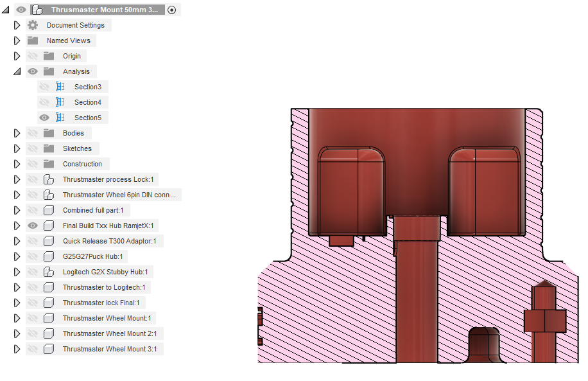
Task: Show the Construction folder
Action: tap(33, 164)
